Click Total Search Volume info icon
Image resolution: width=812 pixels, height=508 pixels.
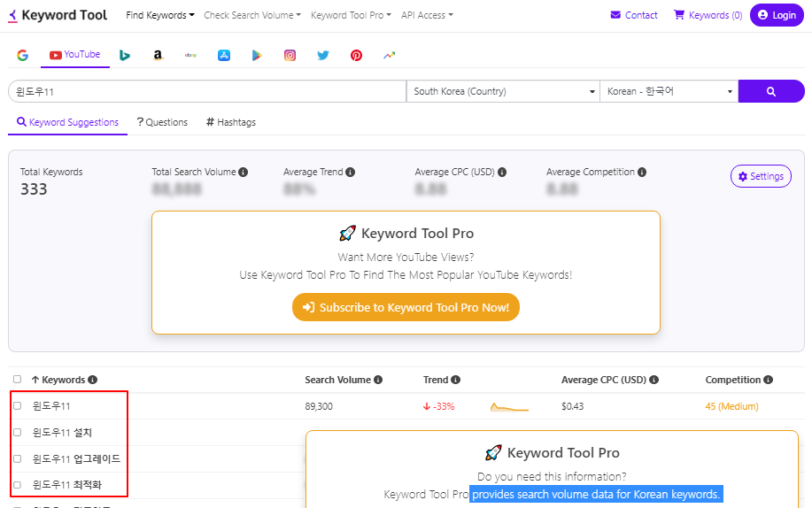point(243,172)
